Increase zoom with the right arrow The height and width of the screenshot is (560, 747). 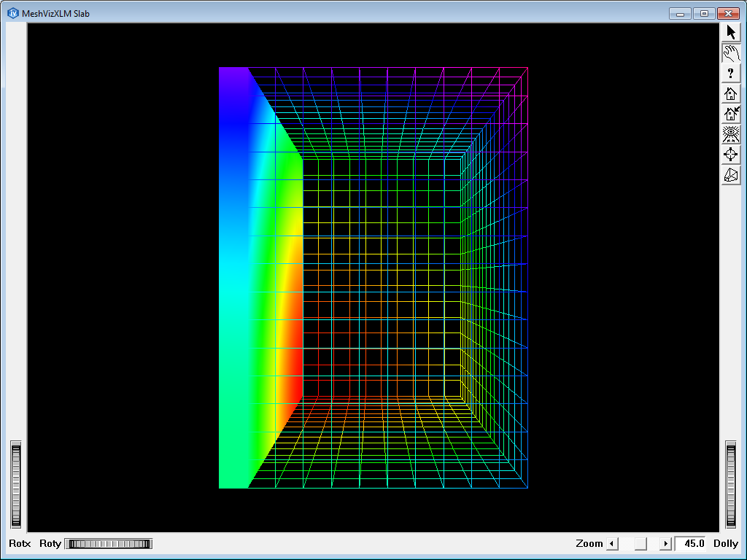[x=665, y=543]
